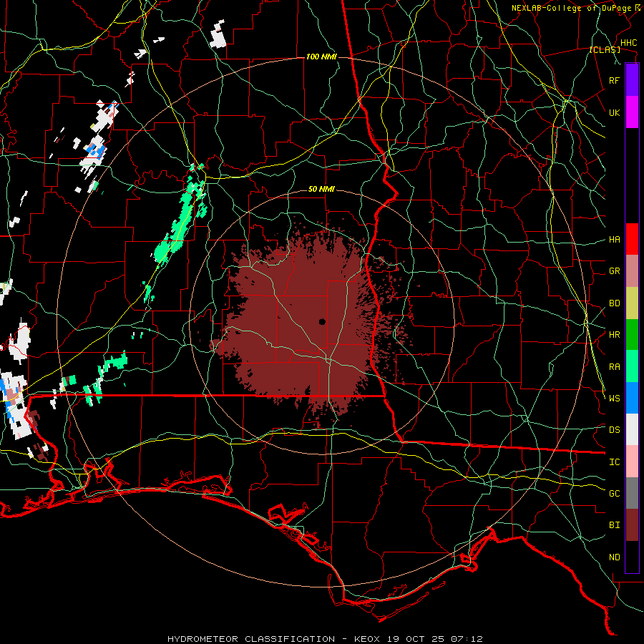Click the HA red legend swatch
This screenshot has width=644, height=644.
(x=632, y=239)
